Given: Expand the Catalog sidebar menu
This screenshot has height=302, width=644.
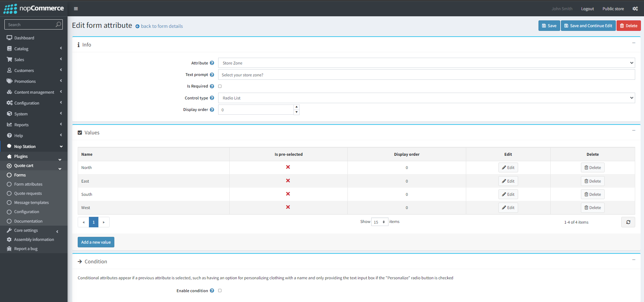Looking at the screenshot, I should click(x=34, y=49).
